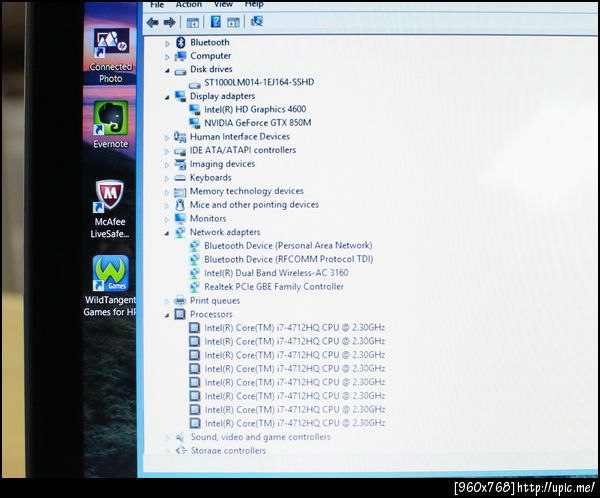The image size is (600, 498).
Task: Select the Monitors category label
Action: tap(208, 219)
